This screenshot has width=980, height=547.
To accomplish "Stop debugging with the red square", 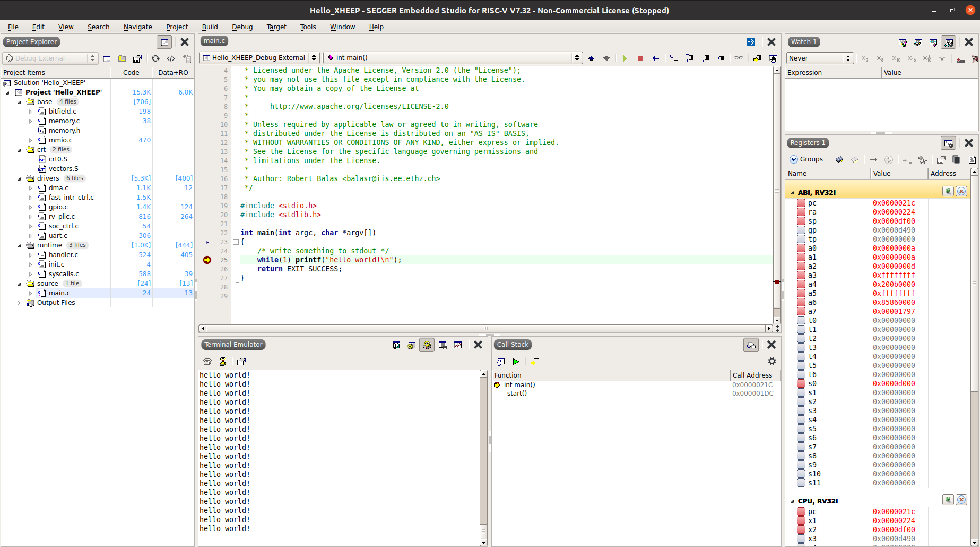I will tap(640, 58).
